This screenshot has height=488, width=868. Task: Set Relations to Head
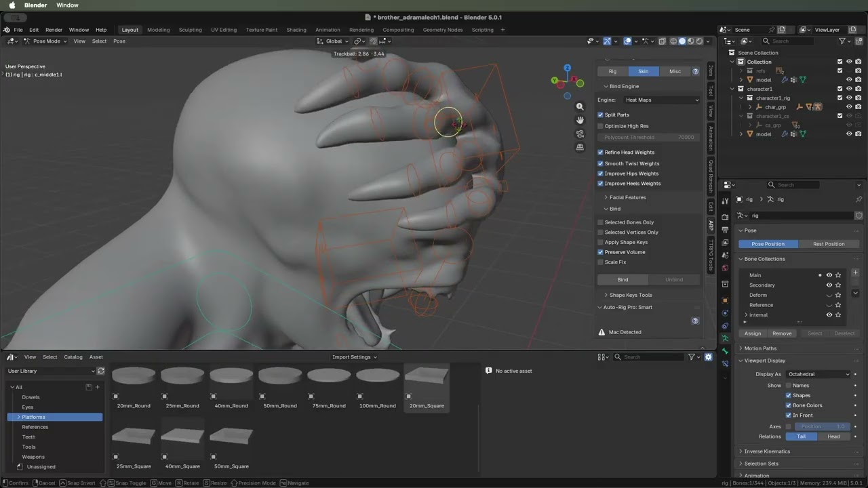(833, 436)
